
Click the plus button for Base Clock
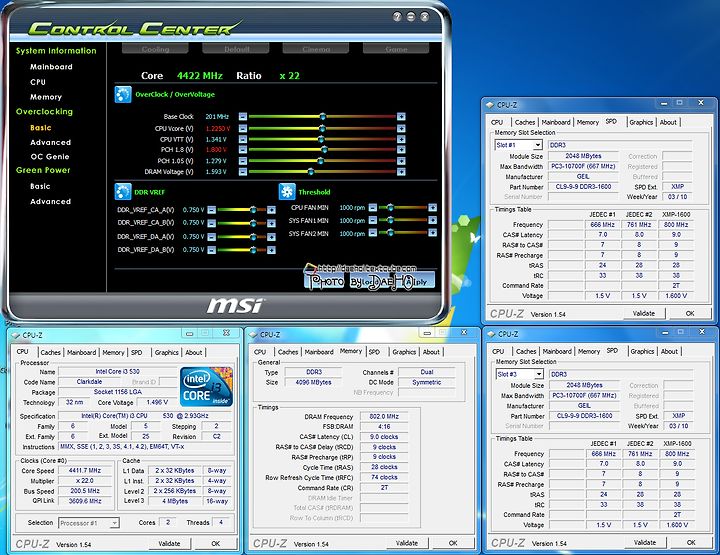click(x=401, y=117)
